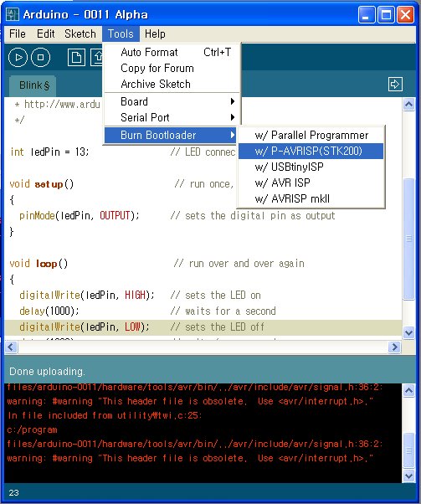Open the Edit menu
The width and height of the screenshot is (421, 504).
46,33
